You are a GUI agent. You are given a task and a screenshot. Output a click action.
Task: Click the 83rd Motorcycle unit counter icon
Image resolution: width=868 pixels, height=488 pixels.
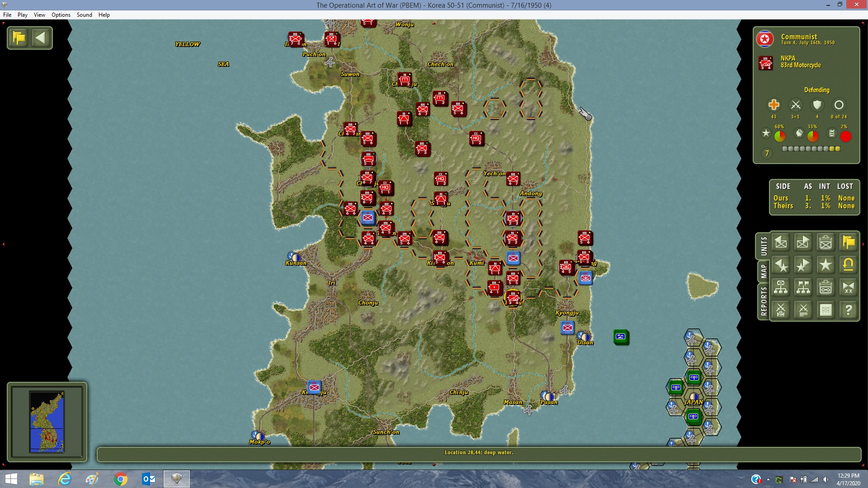tap(766, 62)
